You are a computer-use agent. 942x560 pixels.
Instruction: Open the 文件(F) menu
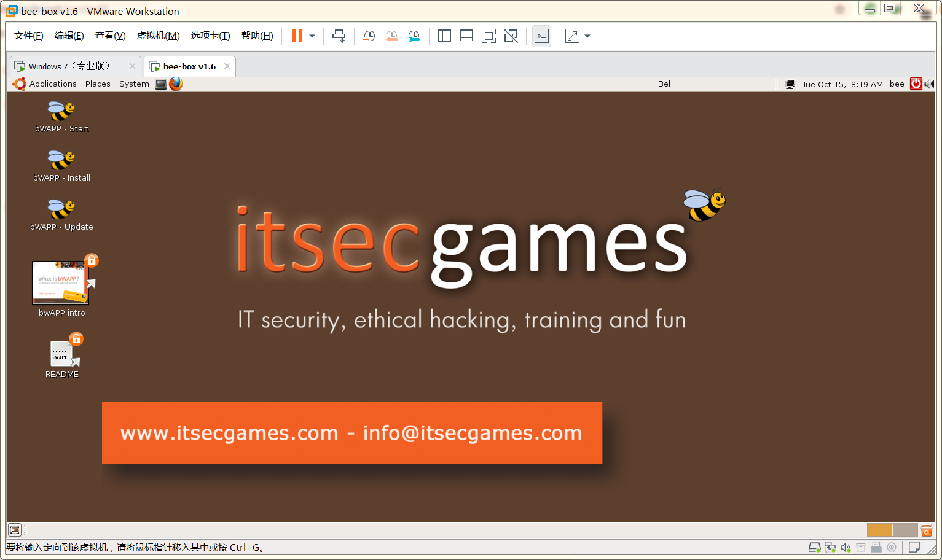pos(29,36)
